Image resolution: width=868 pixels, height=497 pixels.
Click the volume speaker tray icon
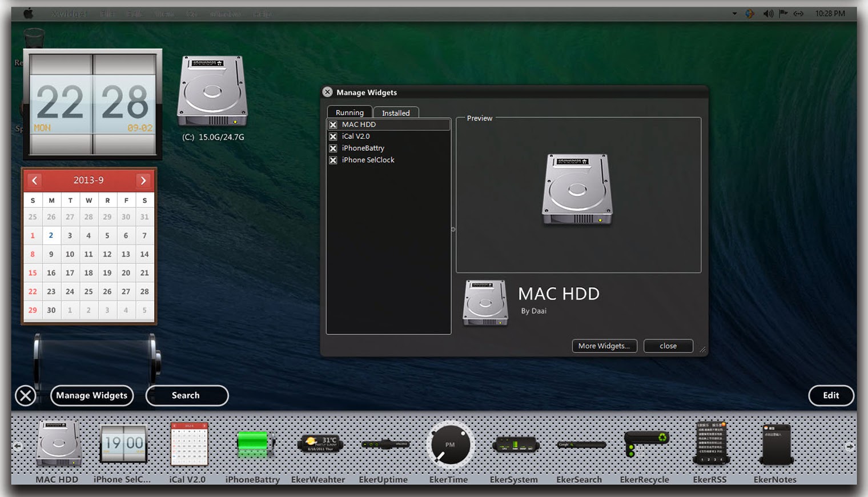768,14
